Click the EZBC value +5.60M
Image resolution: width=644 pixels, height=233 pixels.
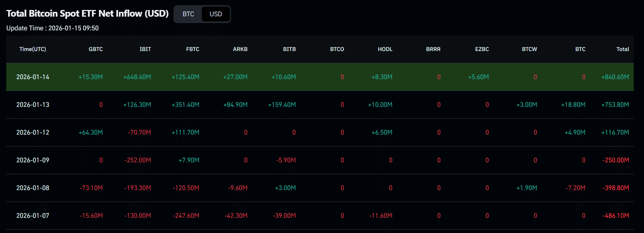tap(478, 77)
